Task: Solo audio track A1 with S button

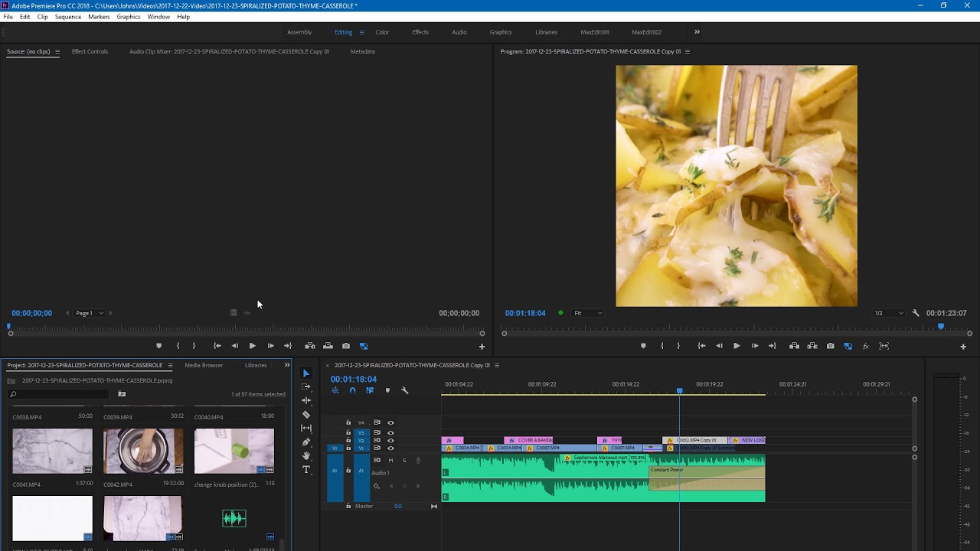Action: coord(404,460)
